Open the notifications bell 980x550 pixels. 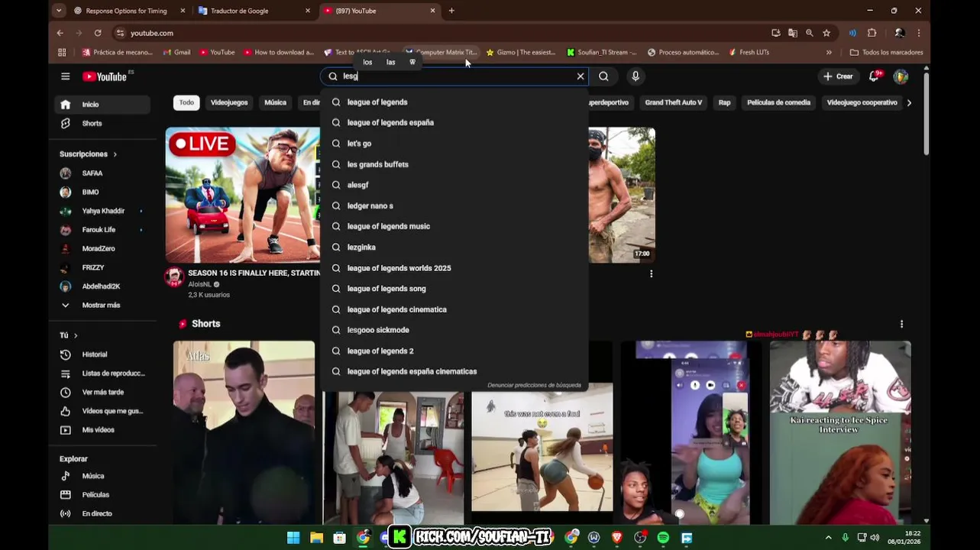click(x=875, y=76)
